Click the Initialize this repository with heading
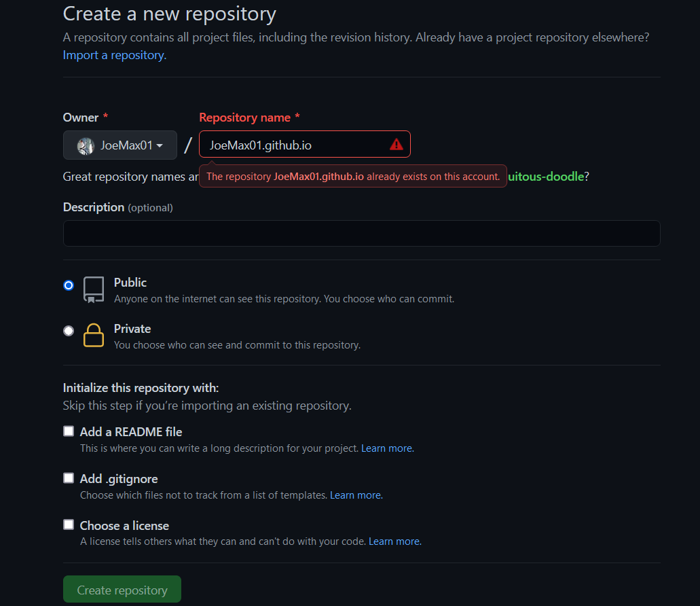 [141, 388]
